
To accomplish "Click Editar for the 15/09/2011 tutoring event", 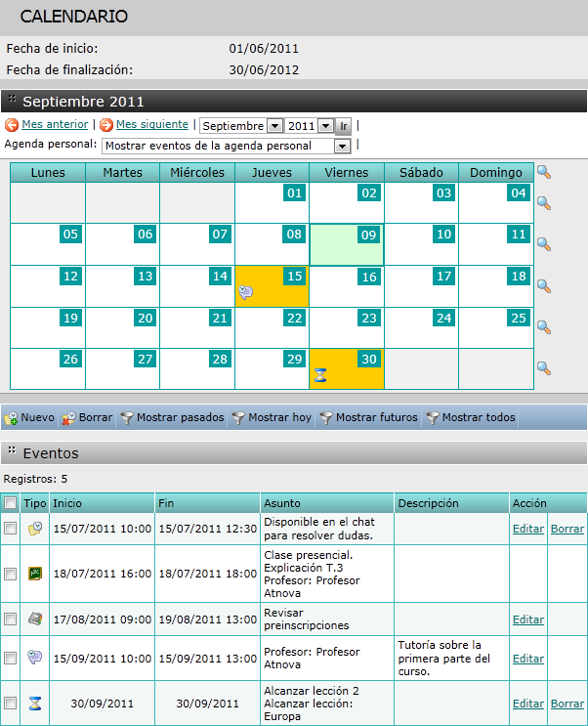I will [528, 659].
